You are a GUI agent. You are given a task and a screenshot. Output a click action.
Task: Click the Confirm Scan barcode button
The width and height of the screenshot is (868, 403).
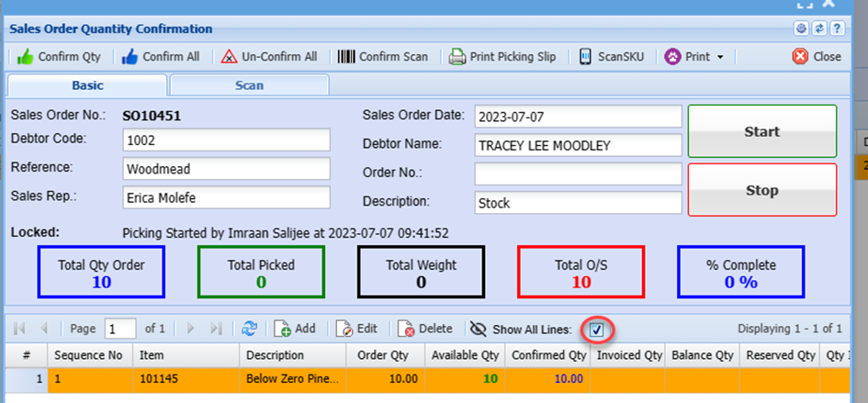pyautogui.click(x=382, y=57)
